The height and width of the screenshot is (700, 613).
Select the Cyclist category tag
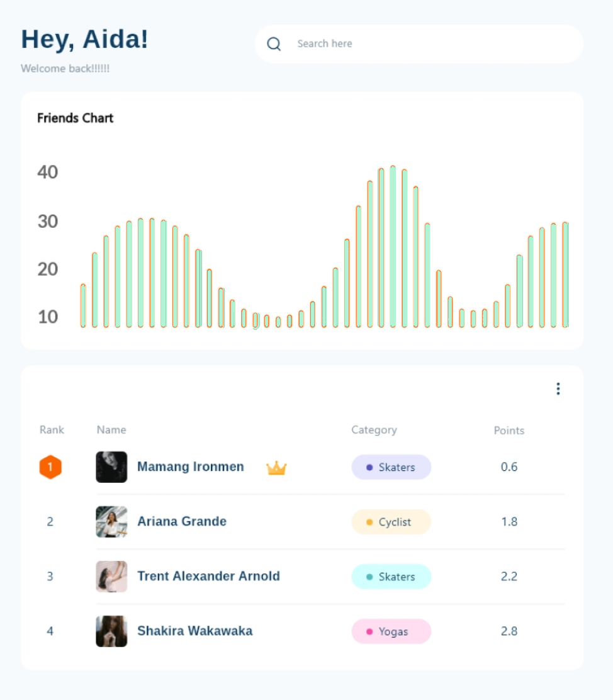391,522
